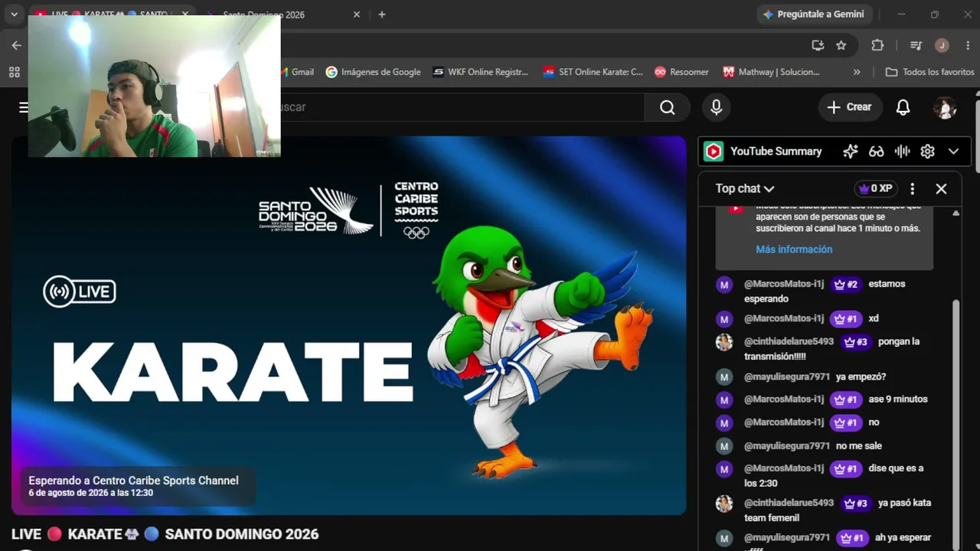
Task: Open the Resoomer bookmark
Action: coord(681,72)
